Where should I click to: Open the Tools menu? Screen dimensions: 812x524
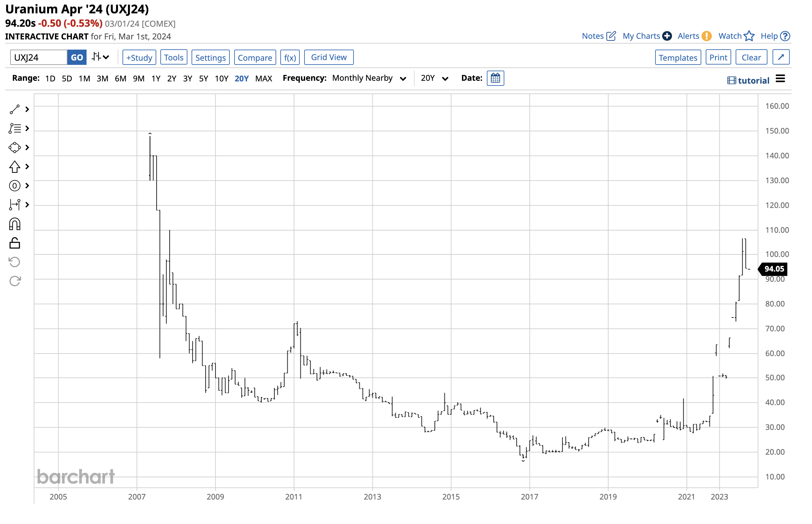[174, 57]
